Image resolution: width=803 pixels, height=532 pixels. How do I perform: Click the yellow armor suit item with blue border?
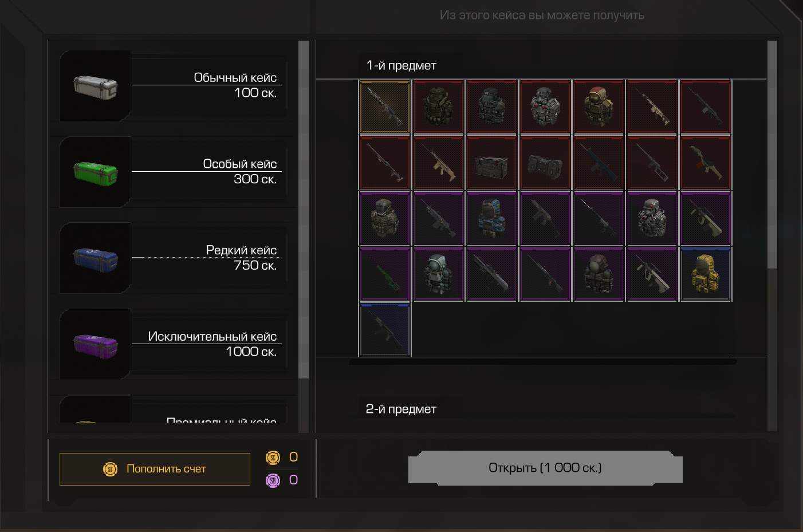click(x=706, y=274)
